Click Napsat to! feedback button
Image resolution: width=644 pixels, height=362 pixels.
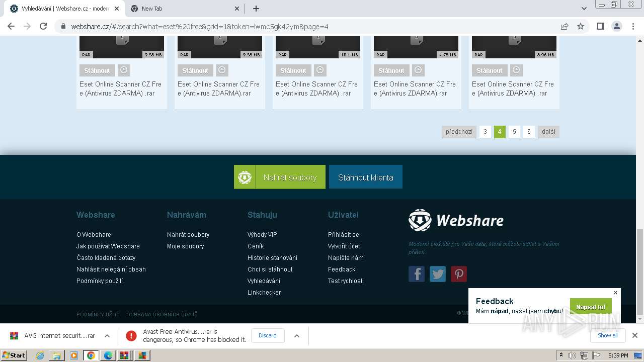[x=591, y=307]
